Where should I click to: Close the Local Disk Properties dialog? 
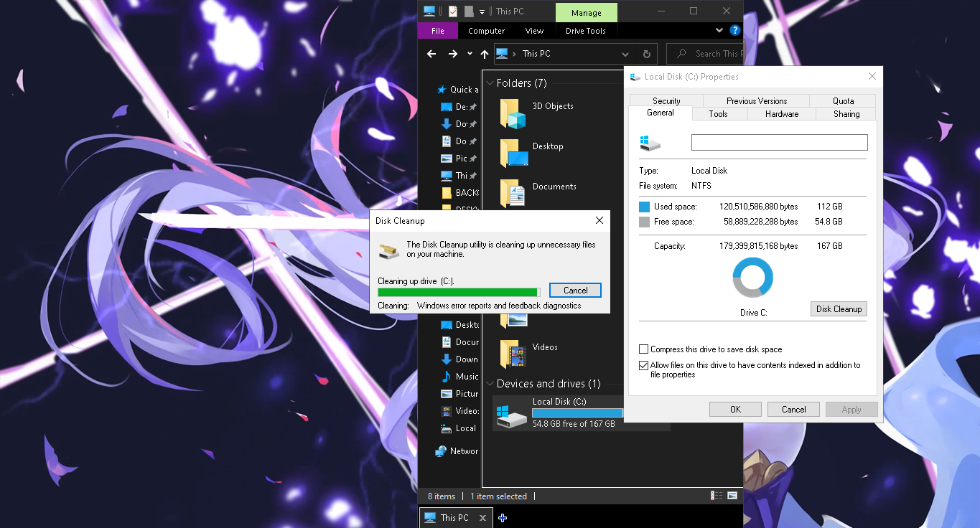click(x=872, y=77)
